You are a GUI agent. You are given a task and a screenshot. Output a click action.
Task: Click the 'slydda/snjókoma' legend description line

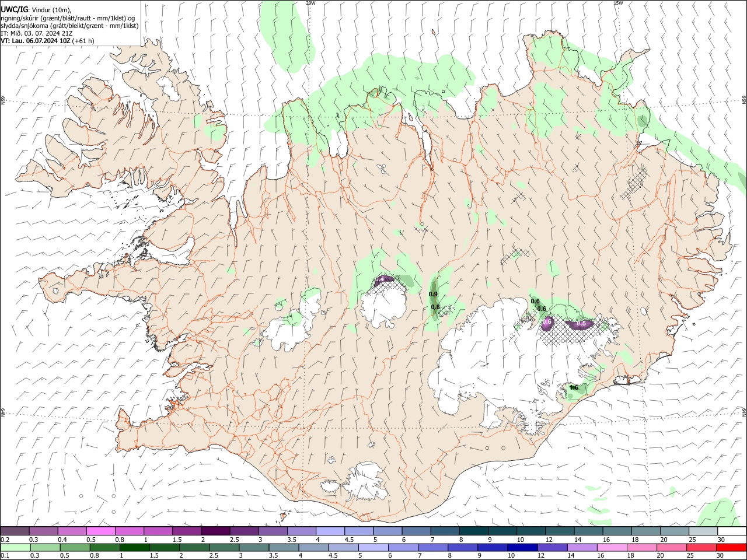[69, 26]
